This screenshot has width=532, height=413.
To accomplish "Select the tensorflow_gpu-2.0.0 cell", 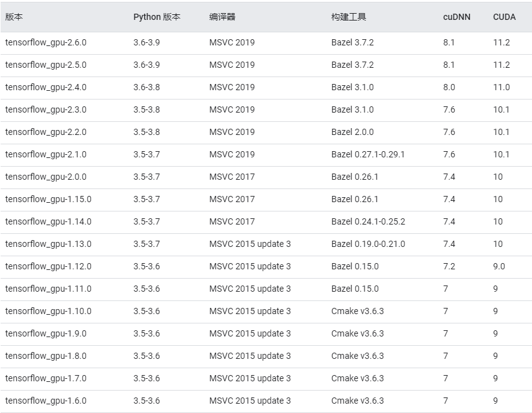I will (46, 177).
